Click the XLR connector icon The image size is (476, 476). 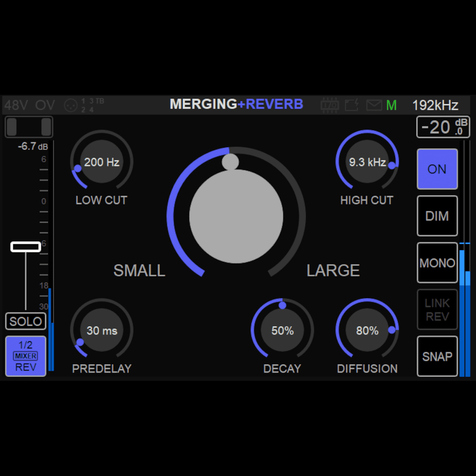pyautogui.click(x=71, y=105)
